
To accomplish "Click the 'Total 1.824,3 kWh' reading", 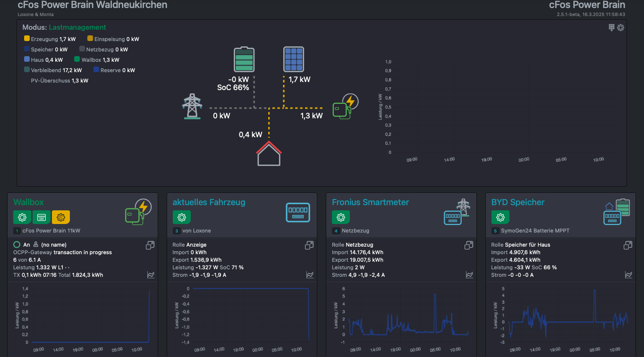I will click(81, 275).
